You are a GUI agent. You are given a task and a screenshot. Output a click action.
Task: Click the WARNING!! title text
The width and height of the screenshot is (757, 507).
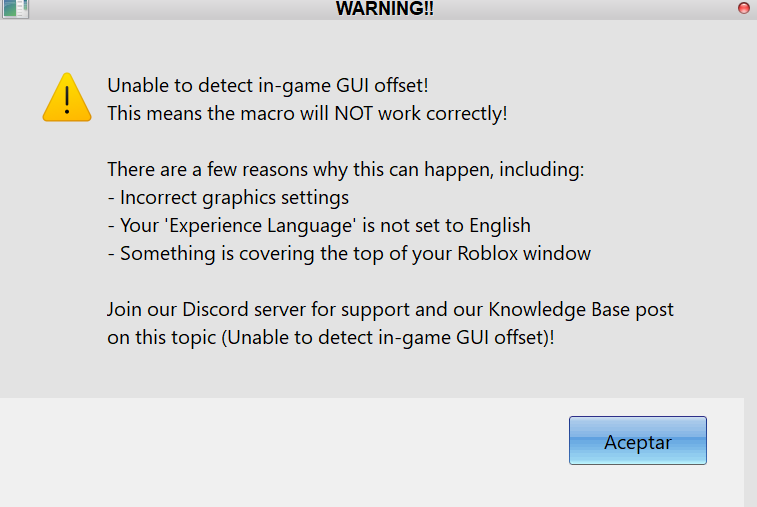[x=384, y=9]
